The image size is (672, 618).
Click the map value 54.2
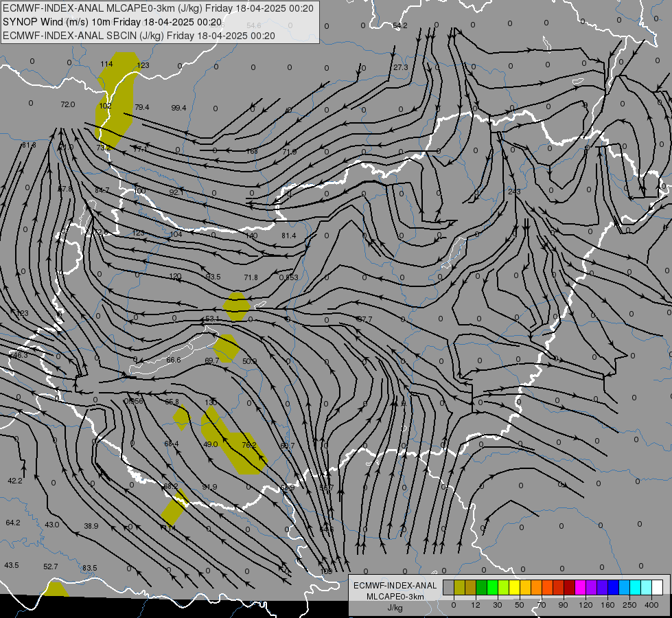click(x=400, y=25)
